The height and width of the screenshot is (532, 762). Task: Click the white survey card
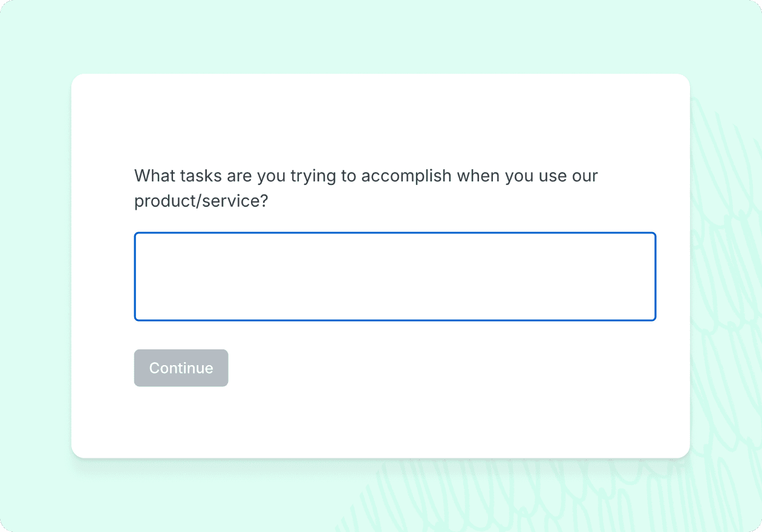tap(381, 423)
